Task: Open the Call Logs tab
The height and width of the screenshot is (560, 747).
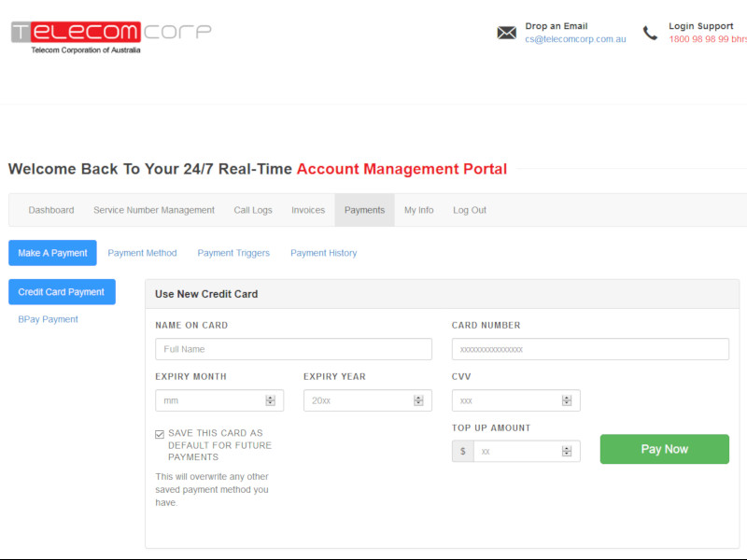Action: coord(253,210)
